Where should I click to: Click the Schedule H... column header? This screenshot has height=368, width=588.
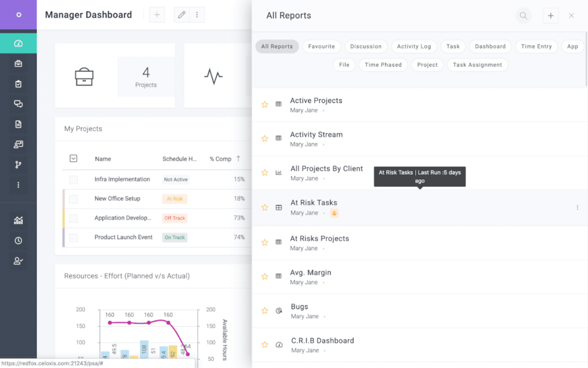point(179,159)
